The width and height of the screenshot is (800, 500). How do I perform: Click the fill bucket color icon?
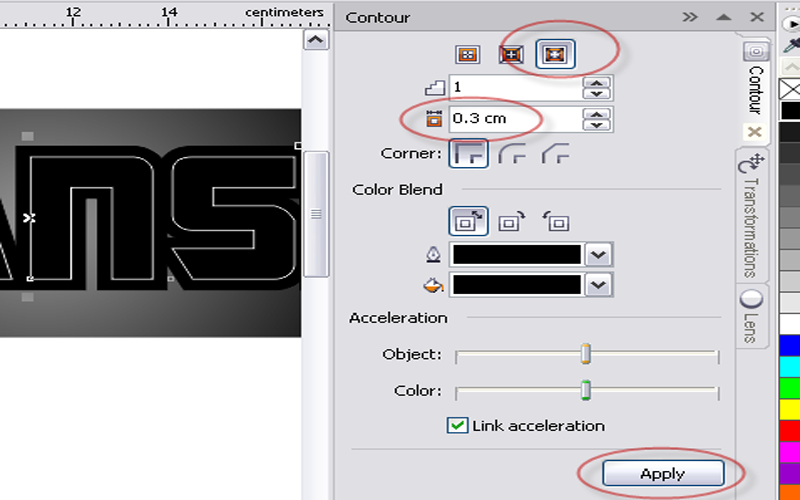433,285
